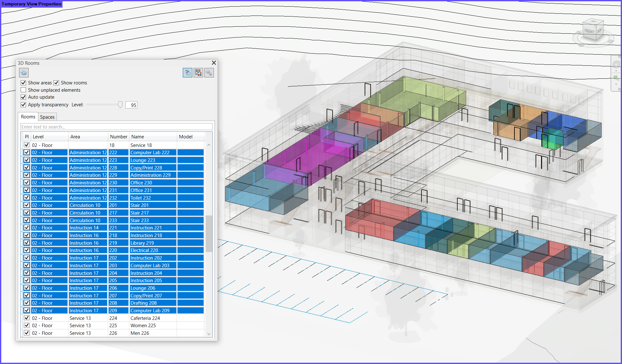
Task: Sort the list by the Number column header
Action: click(118, 137)
